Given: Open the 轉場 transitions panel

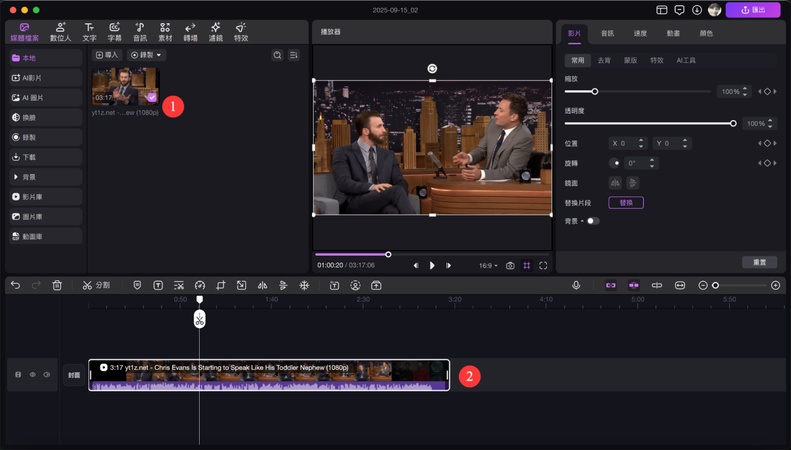Looking at the screenshot, I should tap(190, 32).
